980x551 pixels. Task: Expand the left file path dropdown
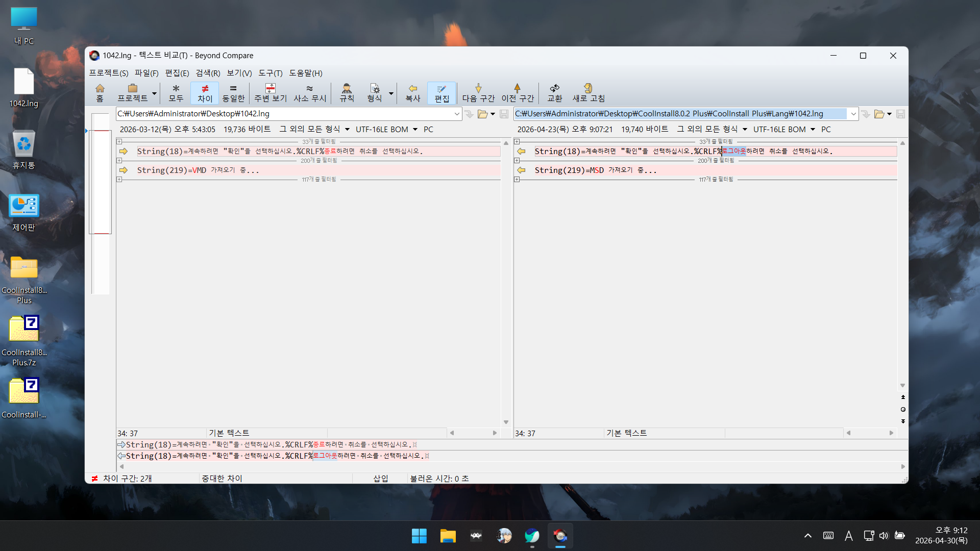pyautogui.click(x=457, y=114)
